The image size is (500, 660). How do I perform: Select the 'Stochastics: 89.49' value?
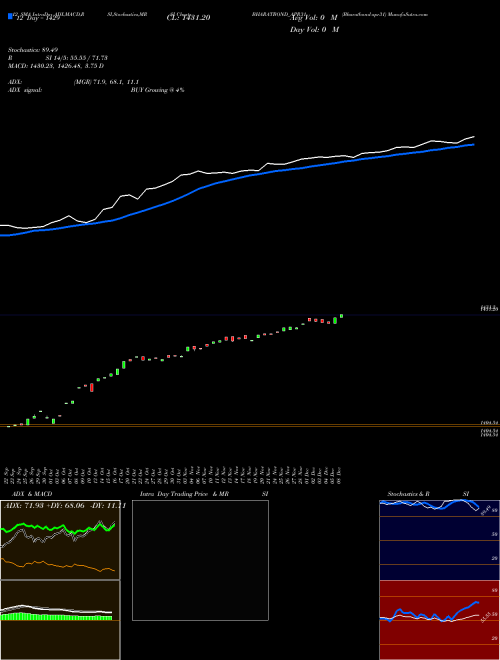pyautogui.click(x=33, y=50)
